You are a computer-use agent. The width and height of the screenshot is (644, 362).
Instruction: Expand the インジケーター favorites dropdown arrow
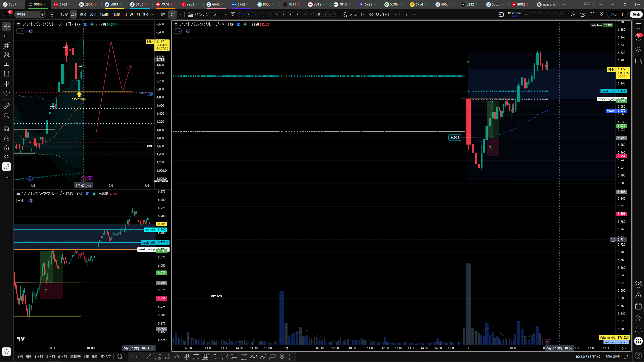coord(225,14)
